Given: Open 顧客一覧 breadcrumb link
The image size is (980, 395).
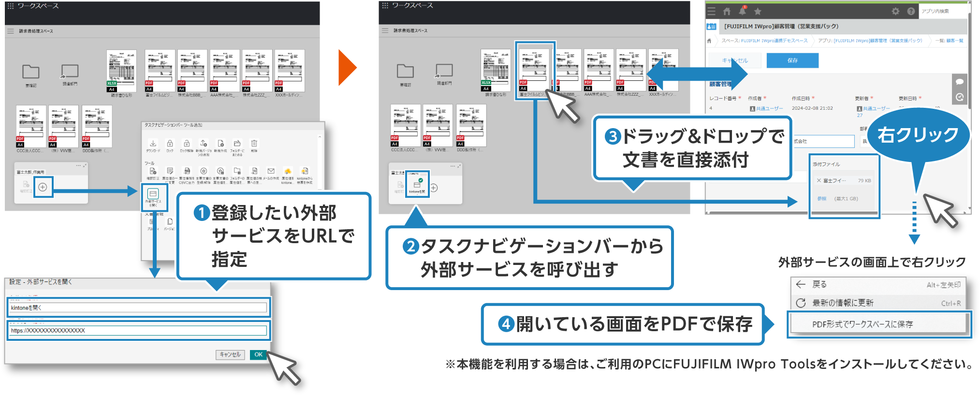Looking at the screenshot, I should click(954, 41).
